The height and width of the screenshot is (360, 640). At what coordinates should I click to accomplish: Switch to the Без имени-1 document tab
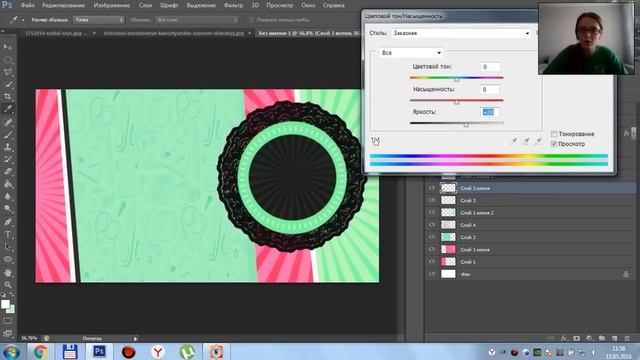(309, 33)
